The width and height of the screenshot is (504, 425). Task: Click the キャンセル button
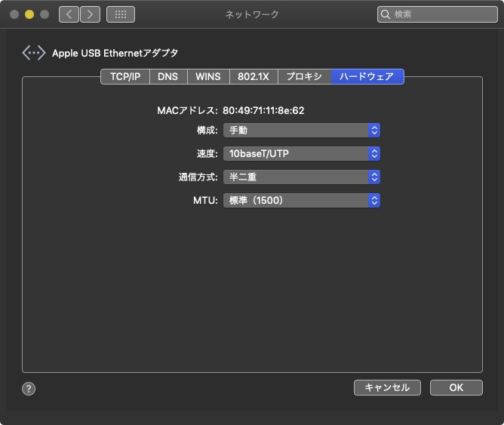coord(387,387)
